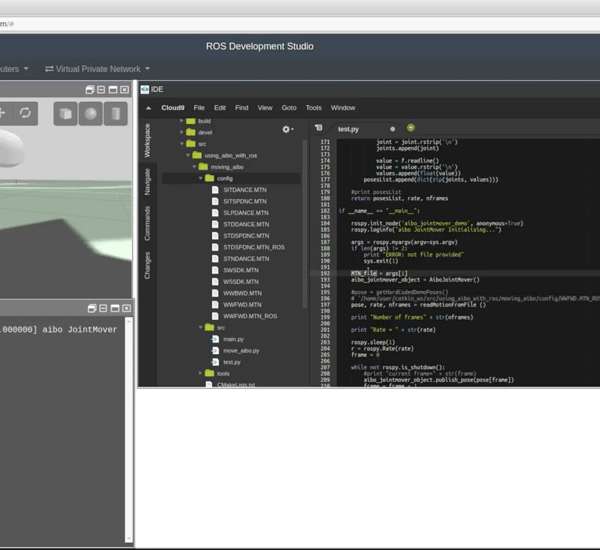This screenshot has width=600, height=550.
Task: Collapse the moving_aibo folder
Action: (194, 167)
